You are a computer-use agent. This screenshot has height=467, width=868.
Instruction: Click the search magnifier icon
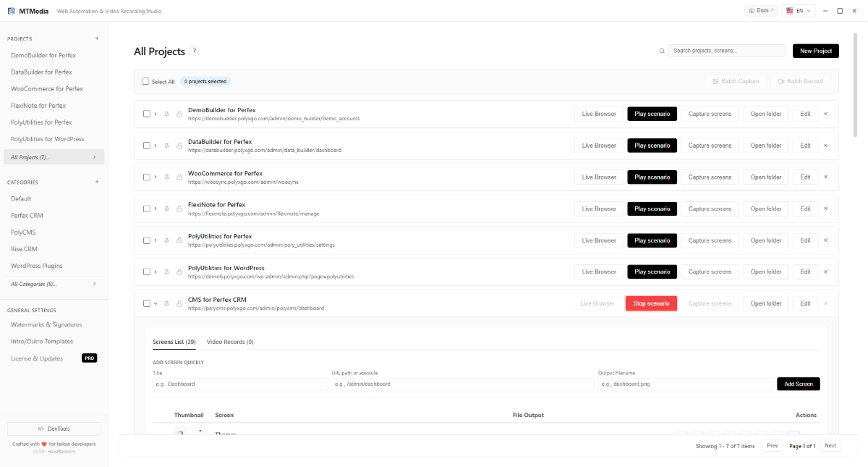[x=662, y=51]
